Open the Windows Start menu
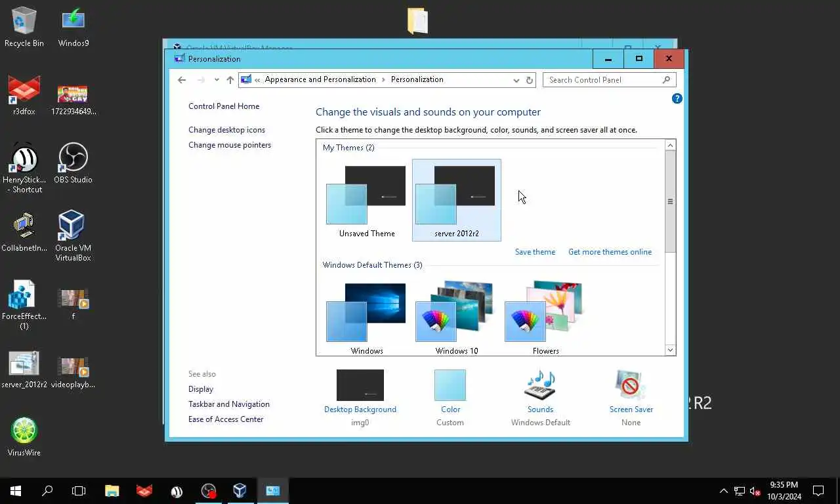The height and width of the screenshot is (504, 840). (16, 490)
